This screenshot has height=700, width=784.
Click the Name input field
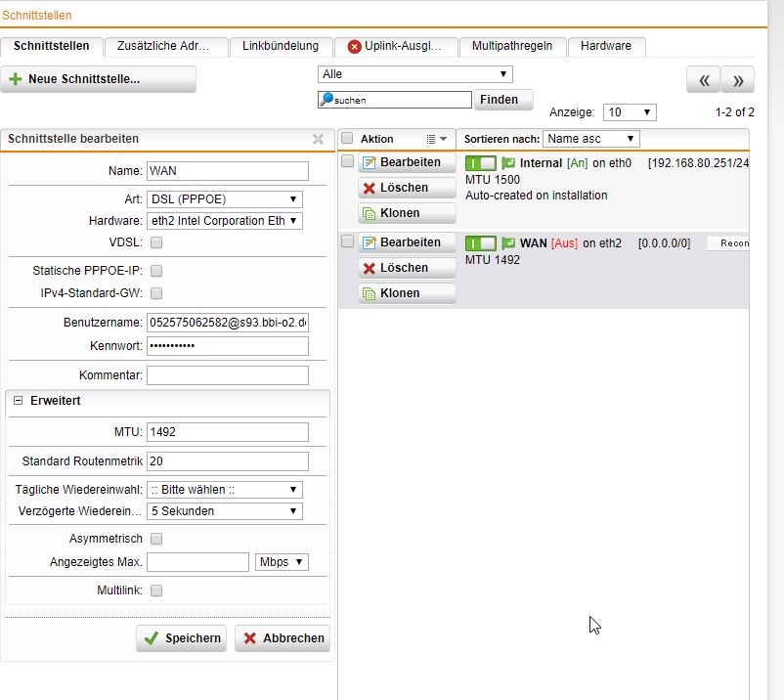pos(228,171)
